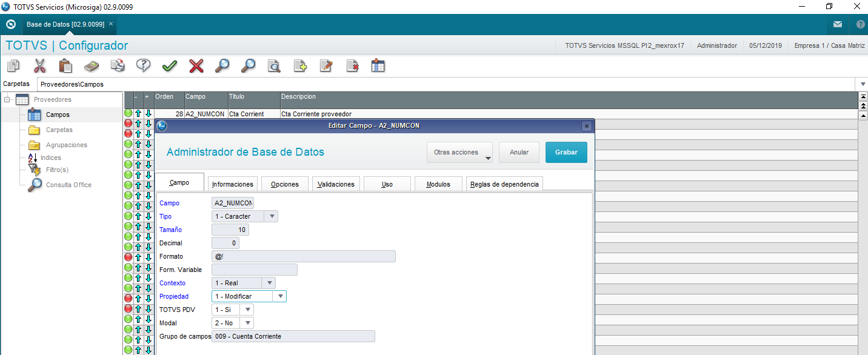868x355 pixels.
Task: Click the Add new document plus icon
Action: click(300, 65)
